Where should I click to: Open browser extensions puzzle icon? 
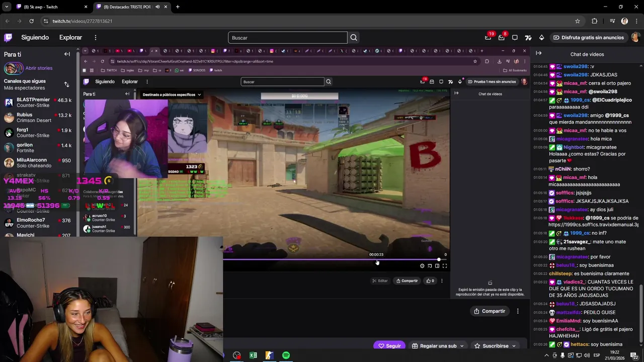pyautogui.click(x=595, y=21)
